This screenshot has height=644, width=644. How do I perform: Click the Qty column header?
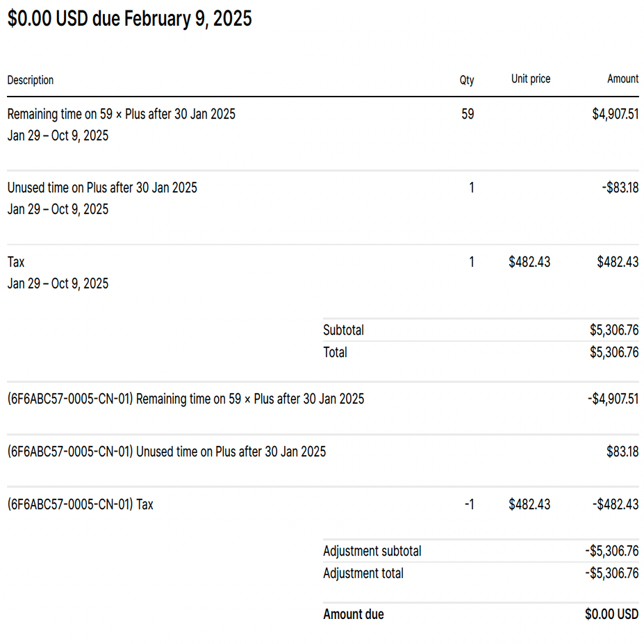click(467, 80)
